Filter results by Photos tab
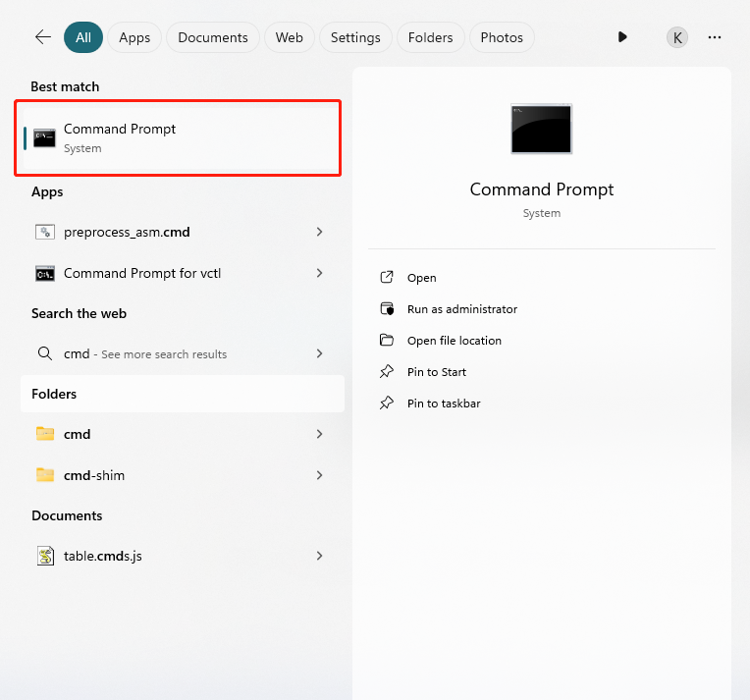This screenshot has width=750, height=700. tap(502, 37)
